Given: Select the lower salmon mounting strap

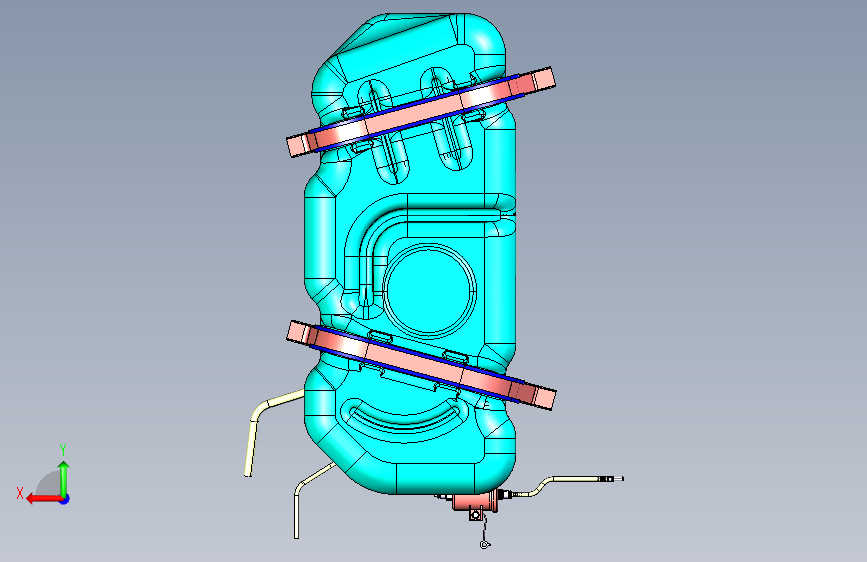Looking at the screenshot, I should 421,365.
